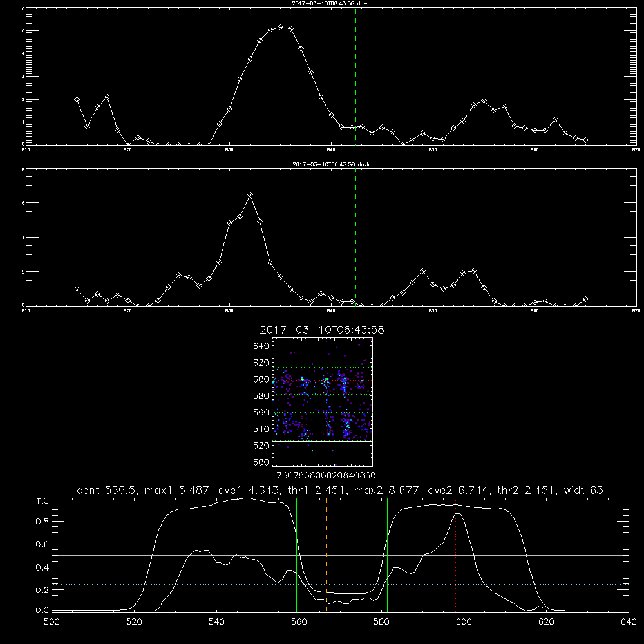Viewport: 644px width, 644px height.
Task: Click the '560' x-axis label of bottom plot
Action: coord(299,622)
